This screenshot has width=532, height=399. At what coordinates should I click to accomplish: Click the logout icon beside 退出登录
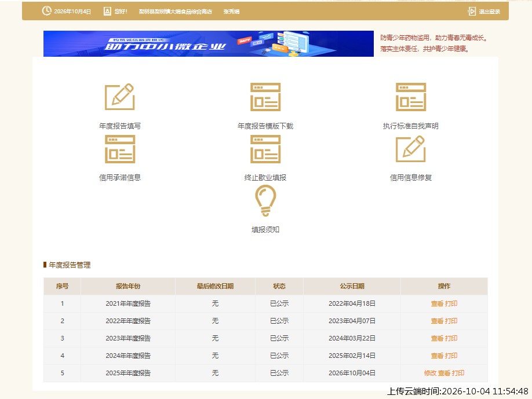tap(472, 11)
